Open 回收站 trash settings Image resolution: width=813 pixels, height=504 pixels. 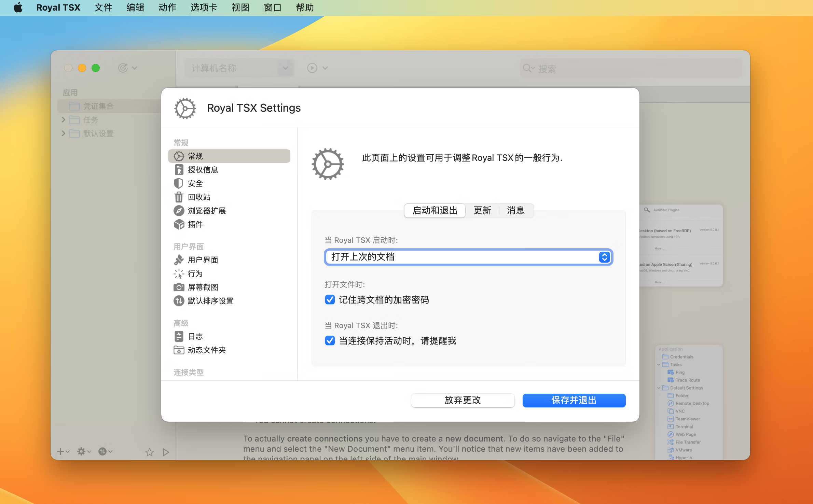[x=199, y=197]
